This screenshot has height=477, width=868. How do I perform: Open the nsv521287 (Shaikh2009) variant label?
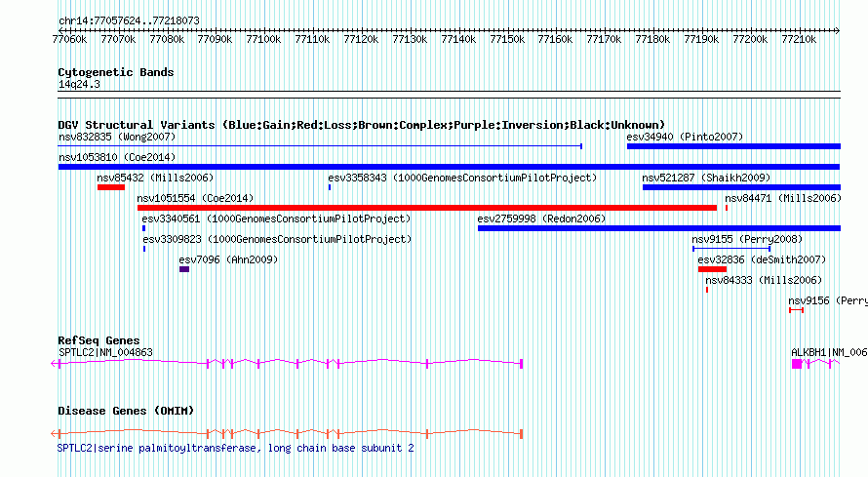tap(706, 178)
